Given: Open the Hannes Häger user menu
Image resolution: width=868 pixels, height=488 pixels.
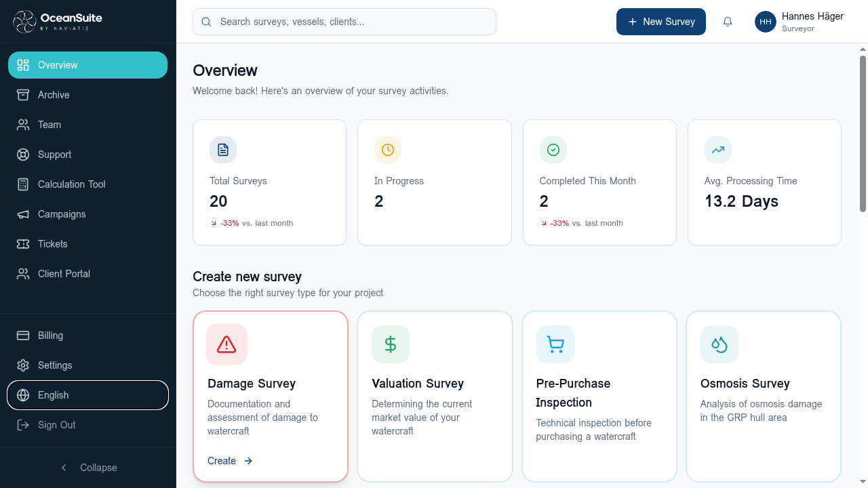Looking at the screenshot, I should pyautogui.click(x=800, y=22).
